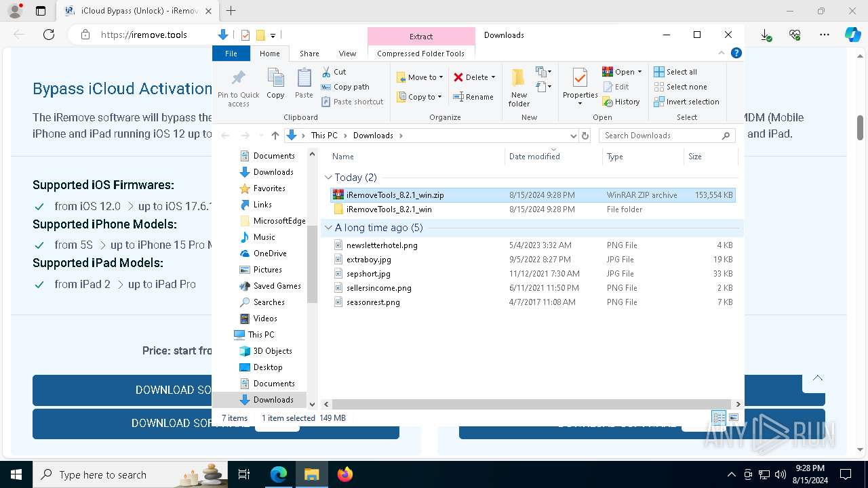Sort by Size column header
Screen dimensions: 868x488
pos(710,157)
